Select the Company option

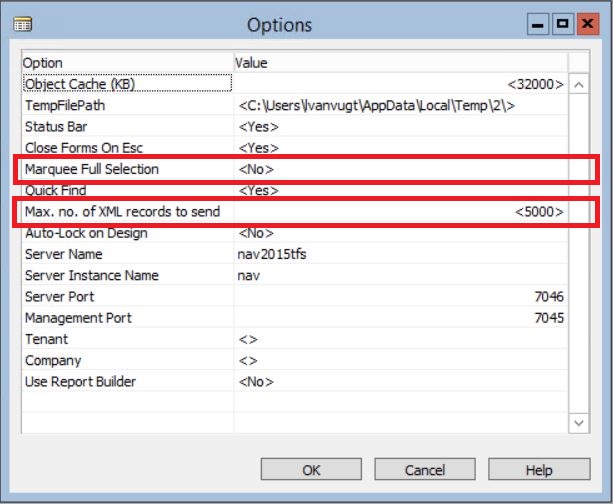click(x=127, y=360)
